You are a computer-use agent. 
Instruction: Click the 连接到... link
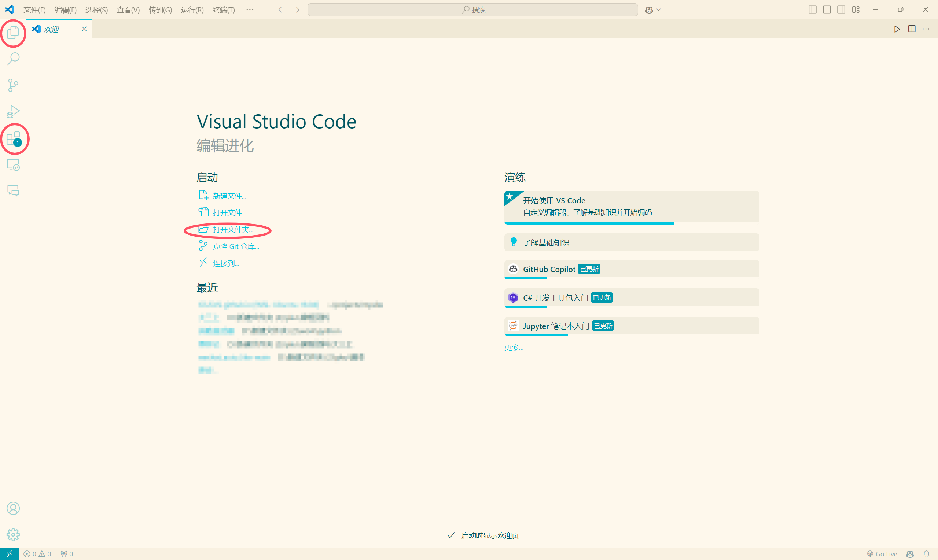226,263
